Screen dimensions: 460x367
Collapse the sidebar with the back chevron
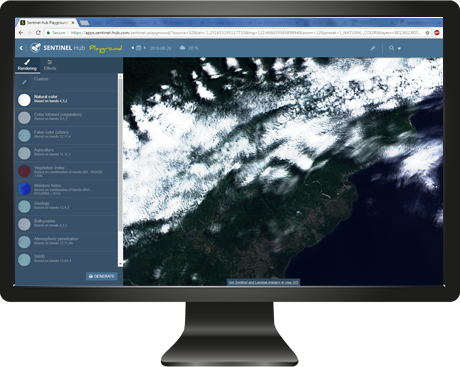[x=21, y=48]
